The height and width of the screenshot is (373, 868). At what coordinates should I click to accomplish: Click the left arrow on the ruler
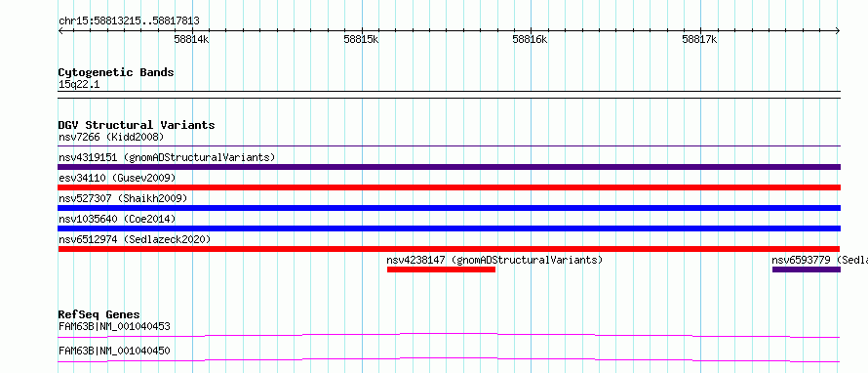[x=60, y=31]
